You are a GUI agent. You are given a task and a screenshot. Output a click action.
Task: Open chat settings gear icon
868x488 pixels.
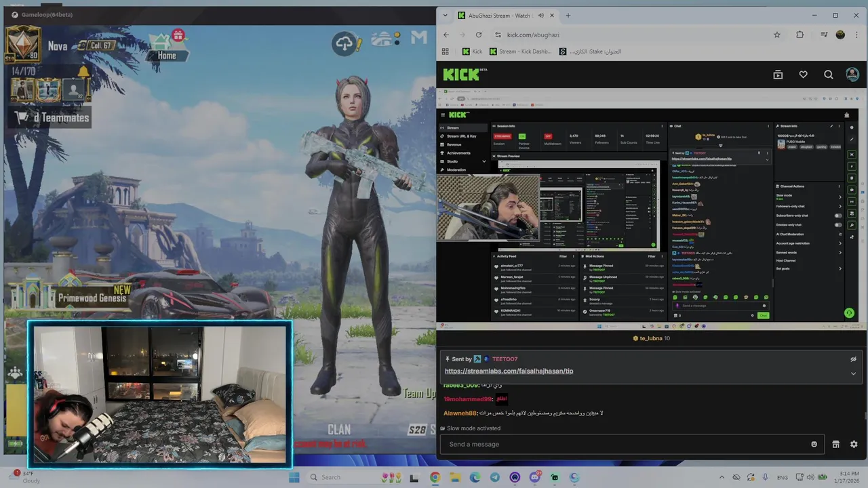[x=854, y=444]
